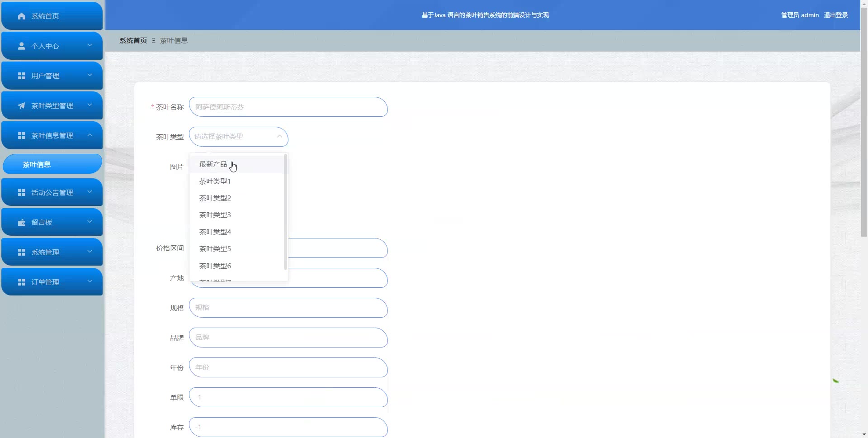Screen dimensions: 868x438
Task: Click the grid icon beside 用户管理
Action: [x=21, y=76]
